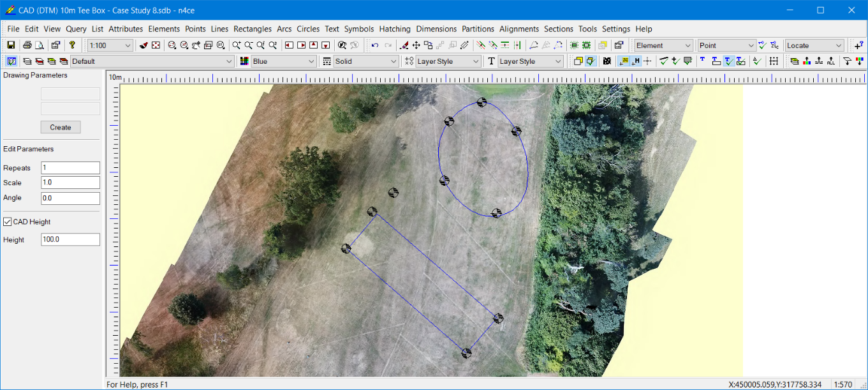
Task: Click the bold T text style icon
Action: 491,61
